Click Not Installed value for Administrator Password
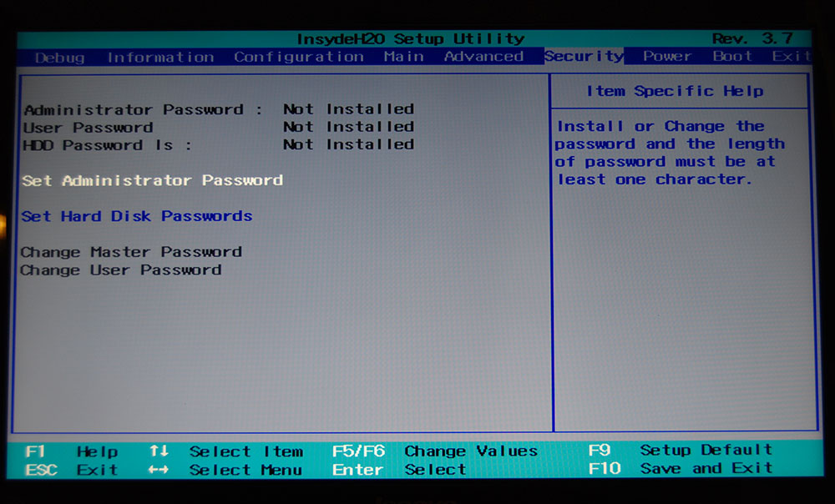Image resolution: width=835 pixels, height=504 pixels. [x=348, y=108]
